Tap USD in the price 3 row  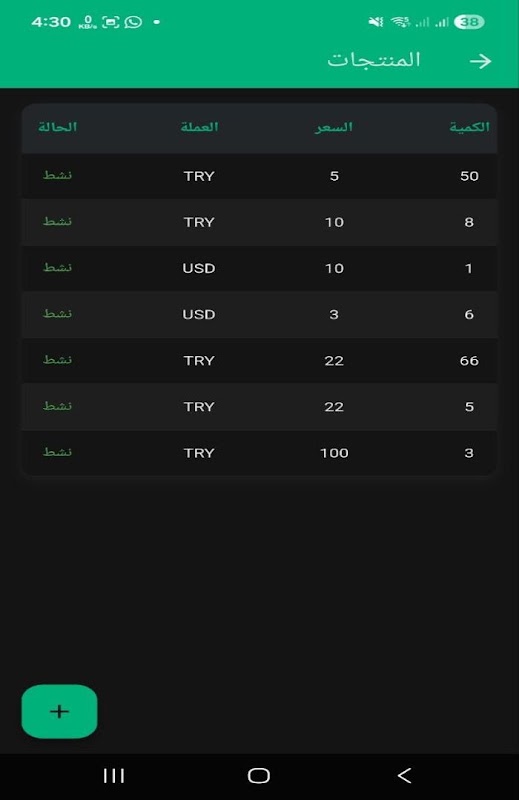(199, 314)
